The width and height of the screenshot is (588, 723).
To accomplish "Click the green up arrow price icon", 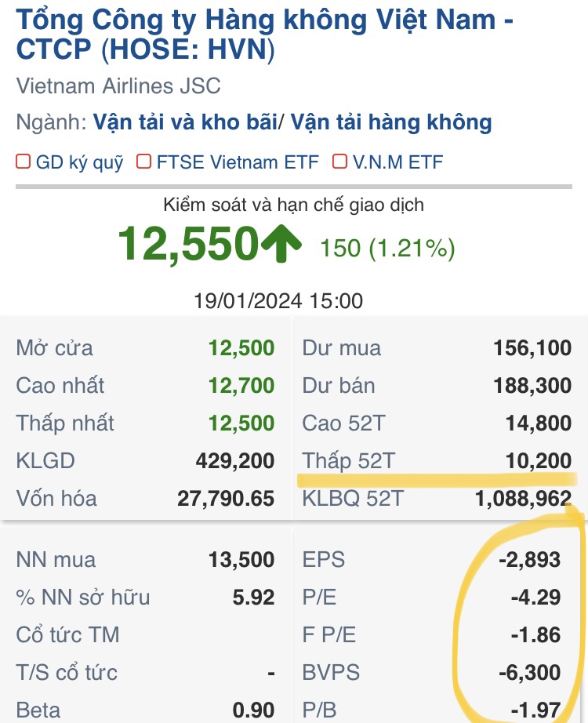I will click(281, 245).
